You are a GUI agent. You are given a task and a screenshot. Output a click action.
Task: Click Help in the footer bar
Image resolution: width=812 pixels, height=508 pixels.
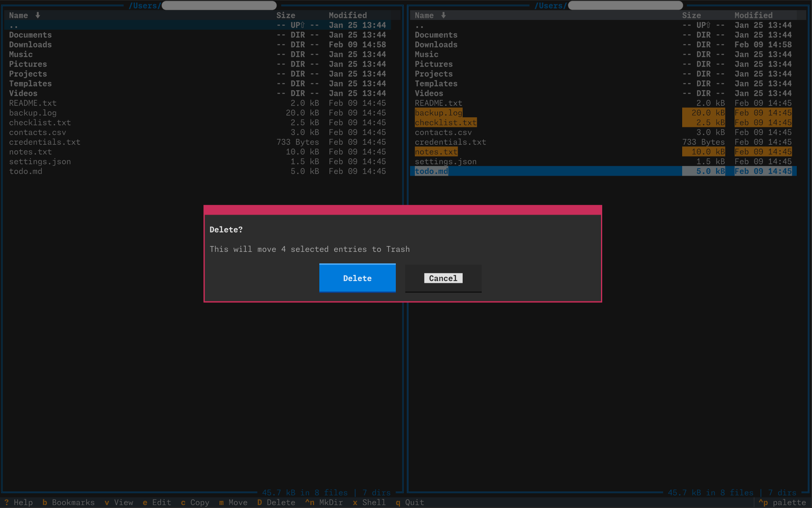19,502
